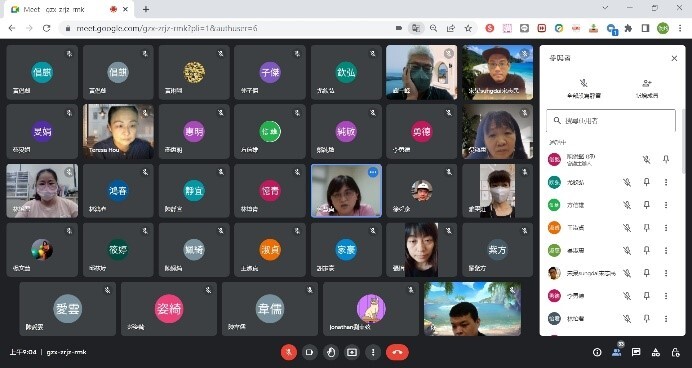
Task: Open more actions for 欽弘 in the list
Action: click(666, 182)
